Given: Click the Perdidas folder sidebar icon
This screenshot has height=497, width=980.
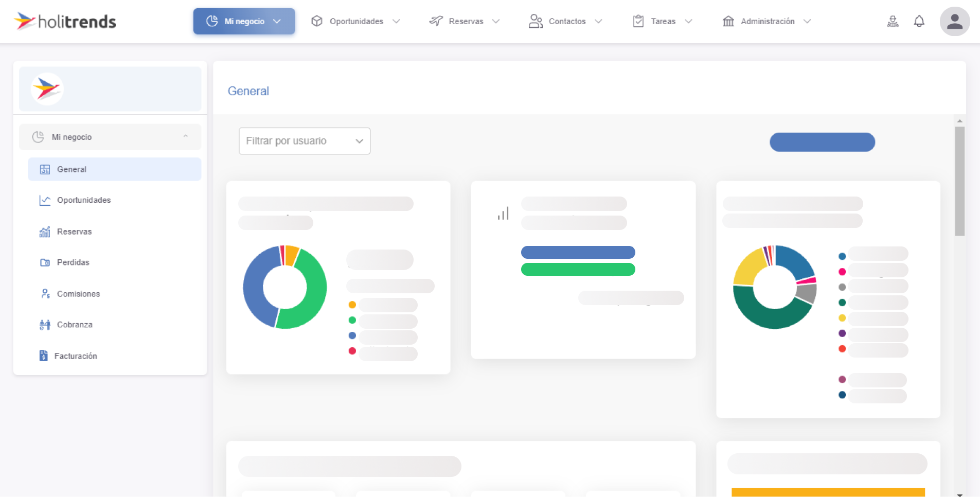Looking at the screenshot, I should [45, 262].
